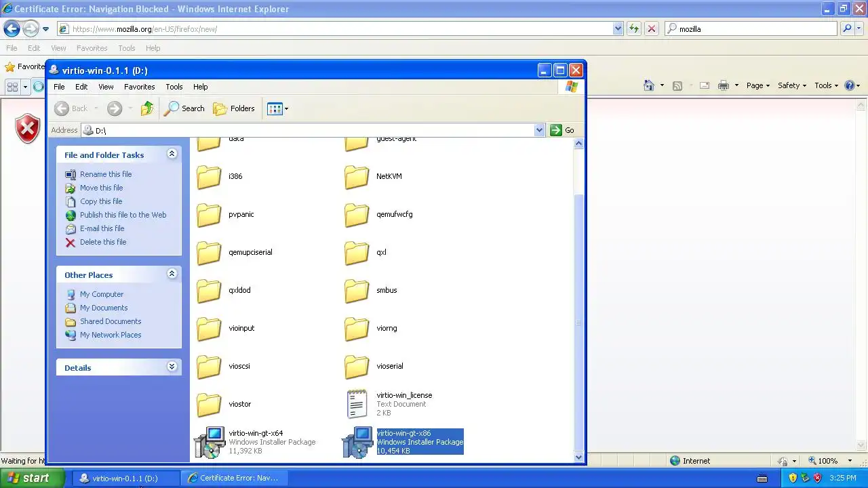Click the Up folder toolbar icon

point(147,108)
